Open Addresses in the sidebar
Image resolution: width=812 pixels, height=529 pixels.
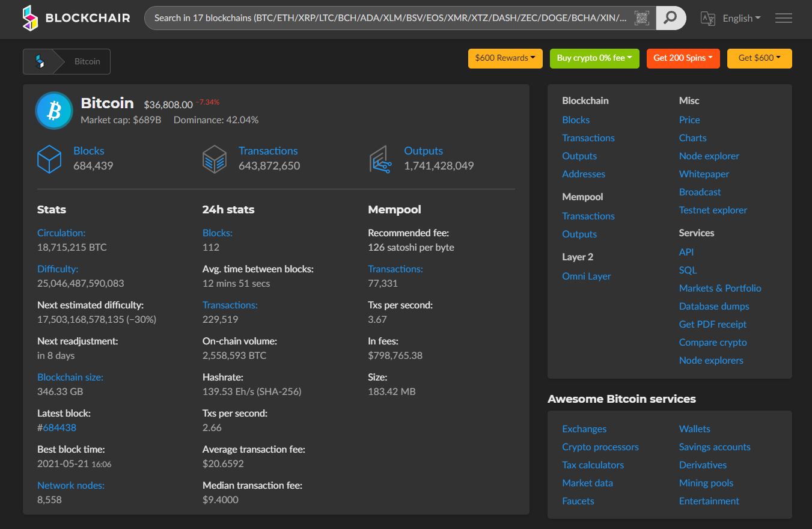click(x=584, y=174)
